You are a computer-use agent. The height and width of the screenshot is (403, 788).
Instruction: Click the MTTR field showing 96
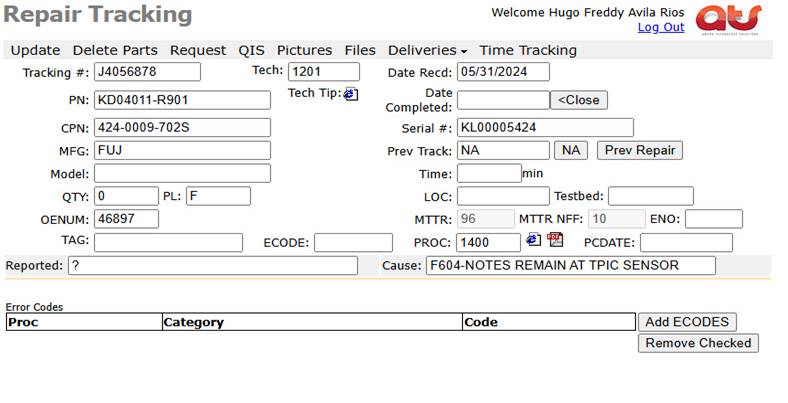tap(485, 219)
